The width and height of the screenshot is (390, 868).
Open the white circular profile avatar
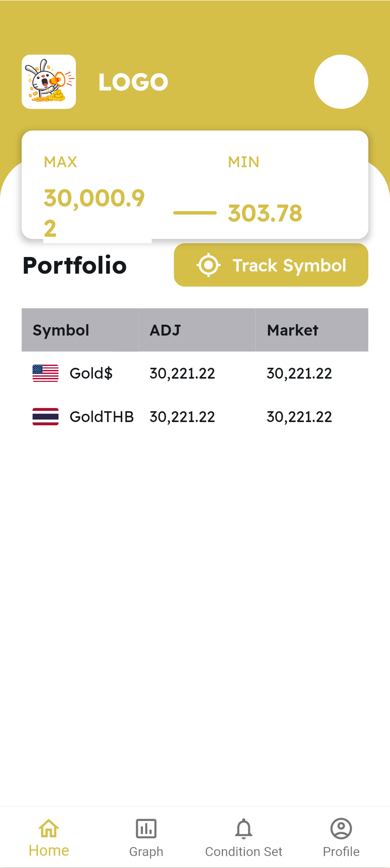tap(341, 82)
